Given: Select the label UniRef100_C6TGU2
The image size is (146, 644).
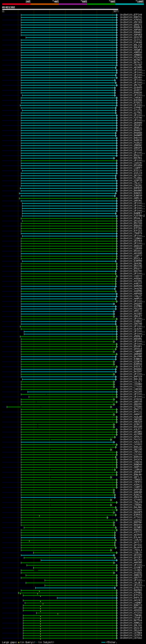Looking at the screenshot, I should (131, 638).
